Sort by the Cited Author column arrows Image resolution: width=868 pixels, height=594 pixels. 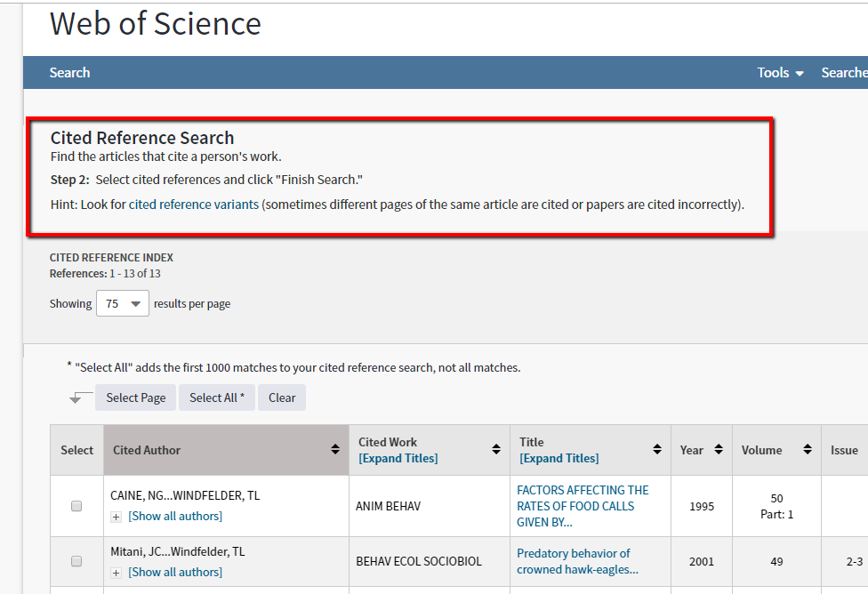[335, 450]
